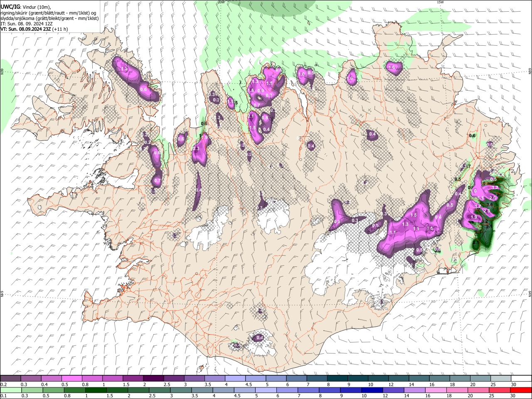The width and height of the screenshot is (532, 399).
Task: Click the '0.2' snow legend label
Action: click(x=3, y=384)
